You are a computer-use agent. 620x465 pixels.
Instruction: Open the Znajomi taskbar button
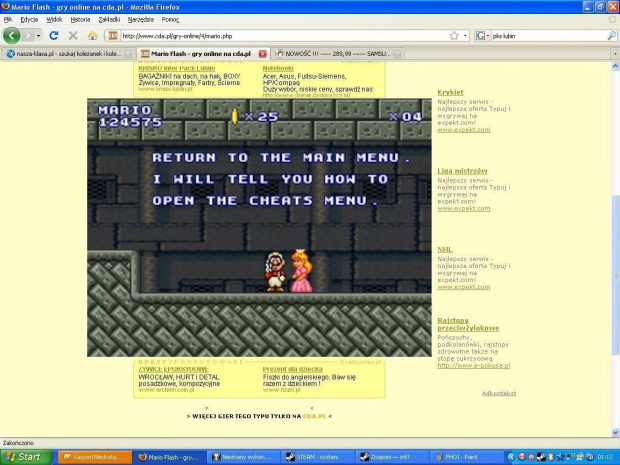click(x=391, y=457)
